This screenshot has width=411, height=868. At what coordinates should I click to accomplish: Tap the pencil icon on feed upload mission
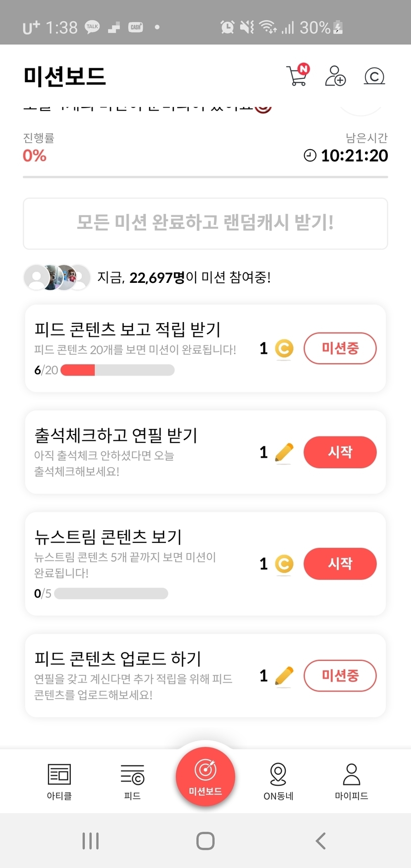tap(284, 676)
